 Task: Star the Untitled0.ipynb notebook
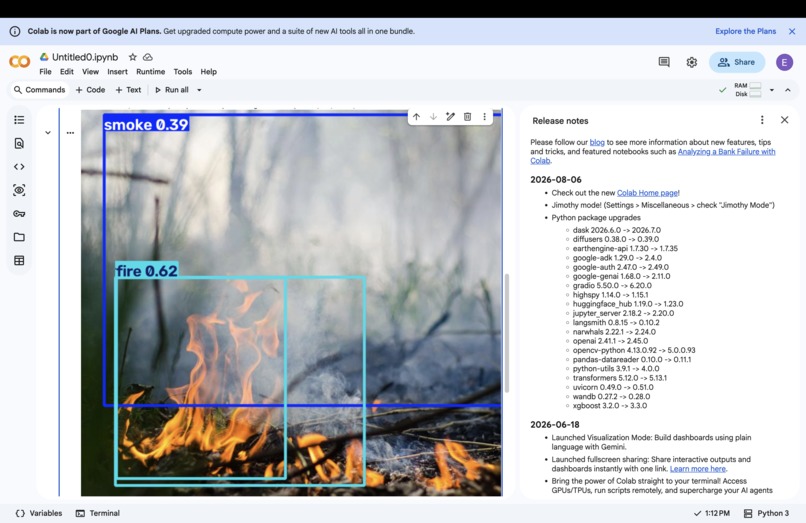click(x=133, y=57)
